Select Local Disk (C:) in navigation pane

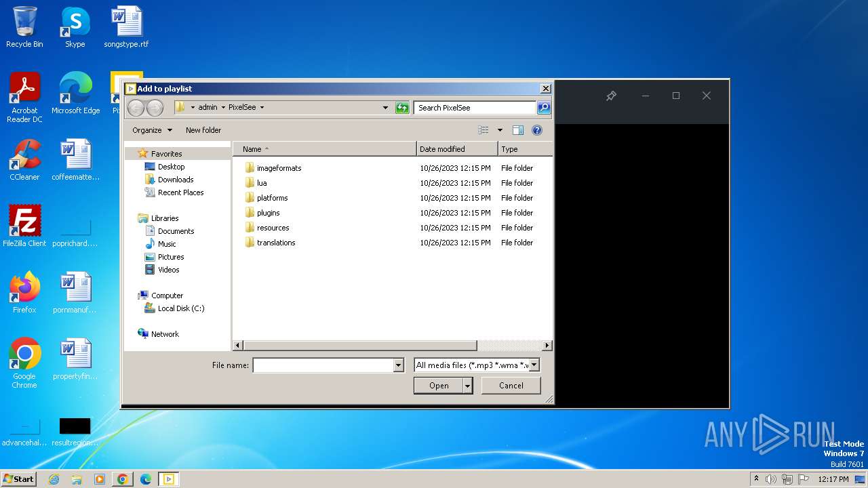point(180,308)
